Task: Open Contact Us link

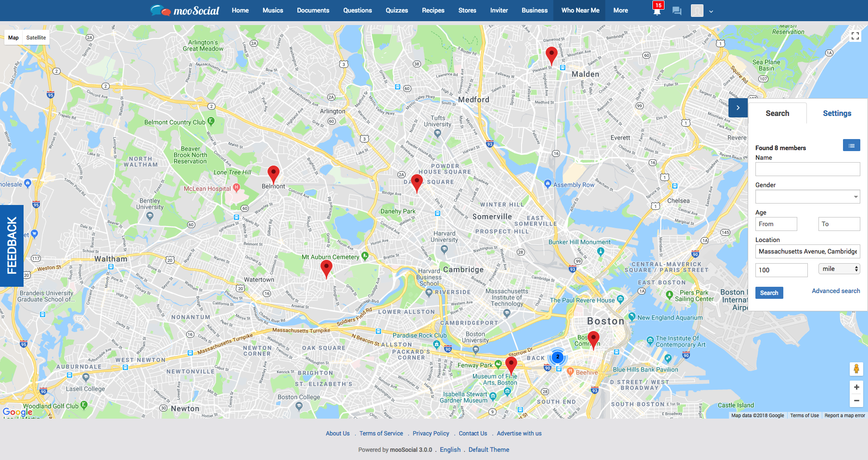Action: (473, 434)
